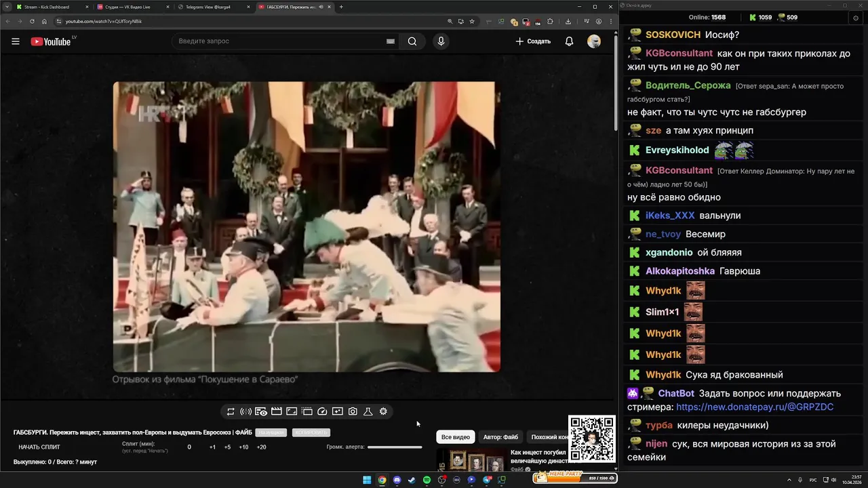Click username Alkokapitoshka in chat

pos(680,271)
